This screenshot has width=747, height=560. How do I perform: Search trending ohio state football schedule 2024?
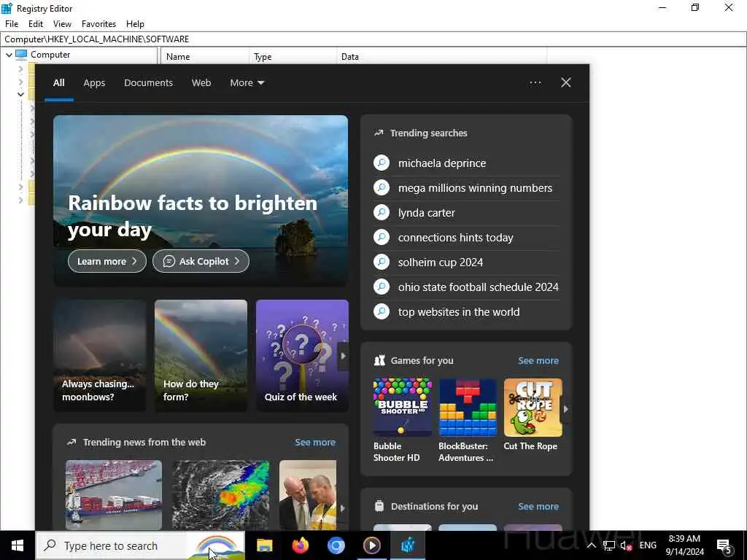[479, 287]
